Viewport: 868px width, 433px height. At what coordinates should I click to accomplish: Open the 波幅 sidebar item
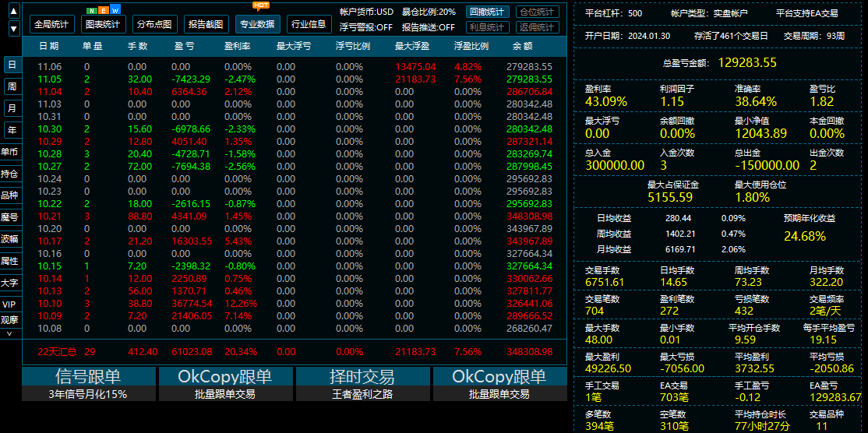(9, 239)
